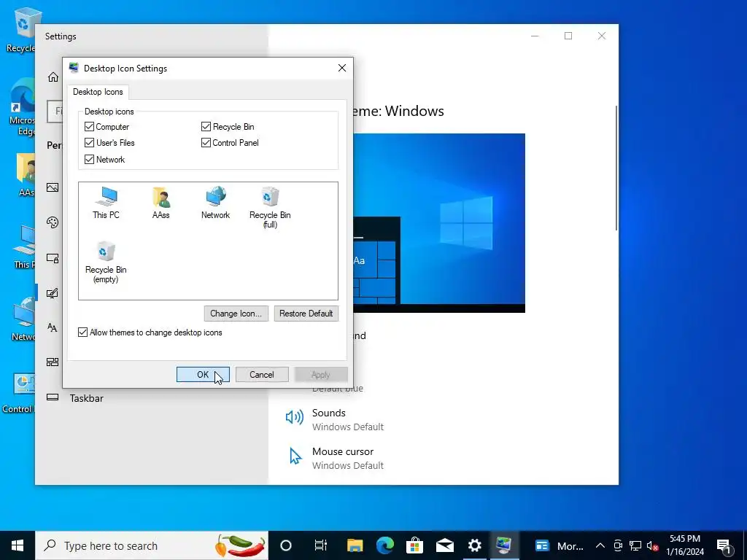The image size is (747, 560).
Task: Open Background picture icon in Settings sidebar
Action: (x=53, y=187)
